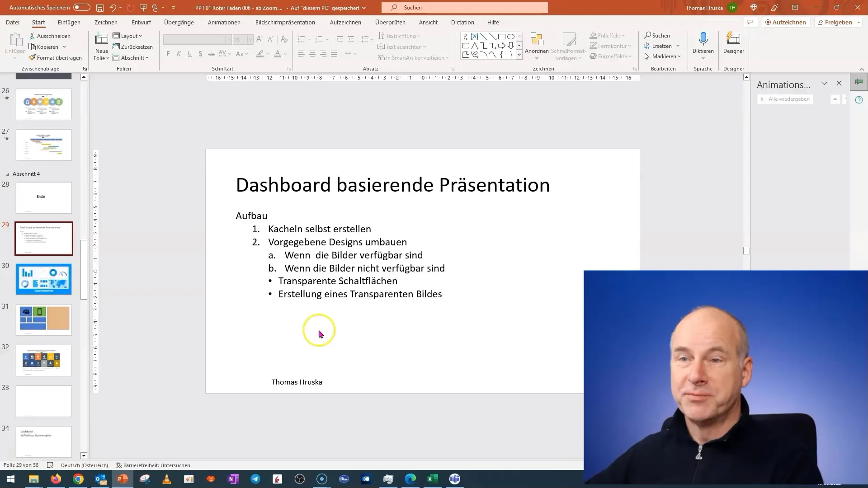Open the Abschnitt dropdown menu

(134, 57)
